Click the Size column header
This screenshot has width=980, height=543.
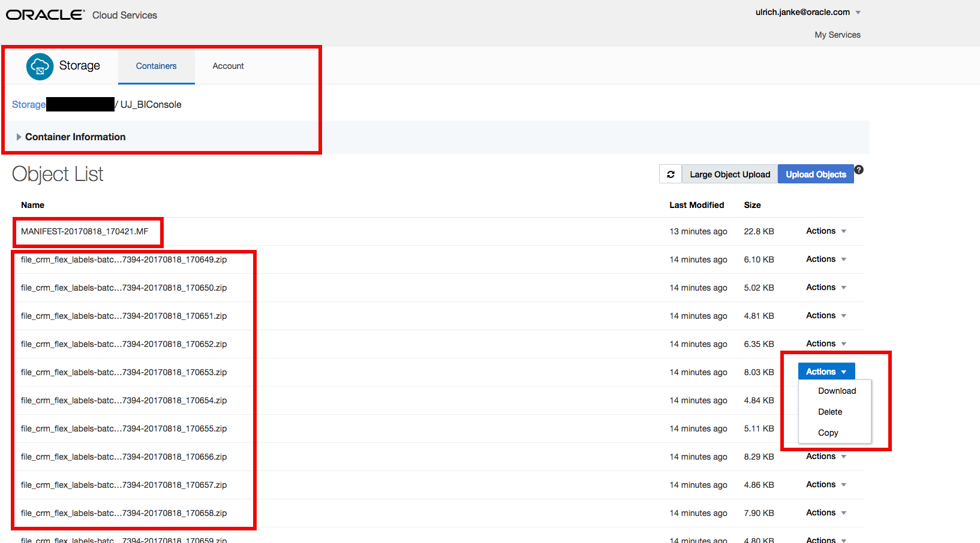(752, 205)
